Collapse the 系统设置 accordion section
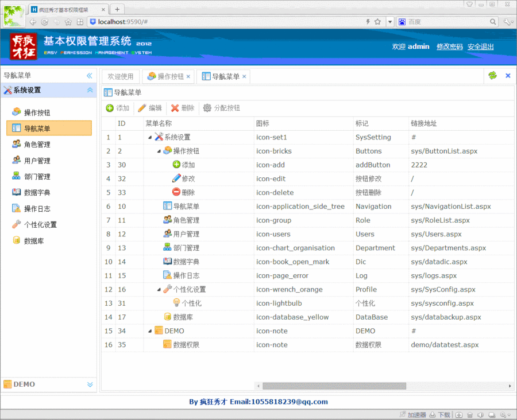The width and height of the screenshot is (517, 420). (x=90, y=90)
